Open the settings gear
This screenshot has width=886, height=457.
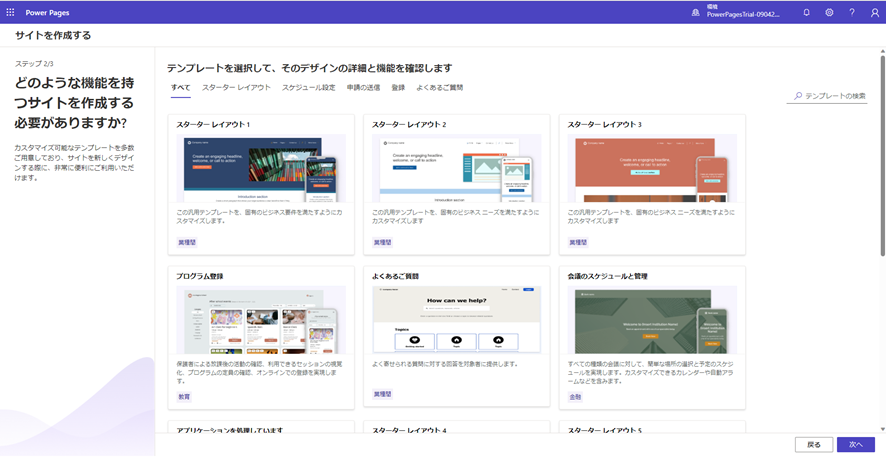click(829, 12)
